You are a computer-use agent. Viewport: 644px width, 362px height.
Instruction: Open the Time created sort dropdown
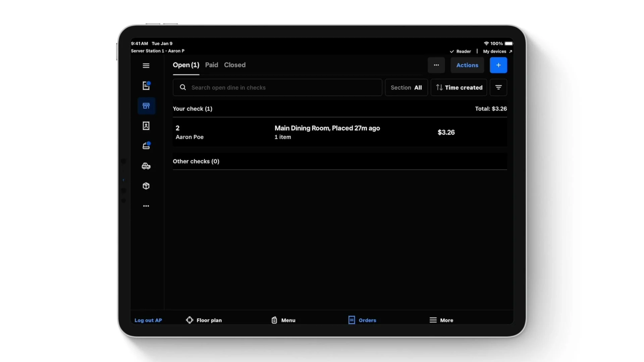coord(459,87)
